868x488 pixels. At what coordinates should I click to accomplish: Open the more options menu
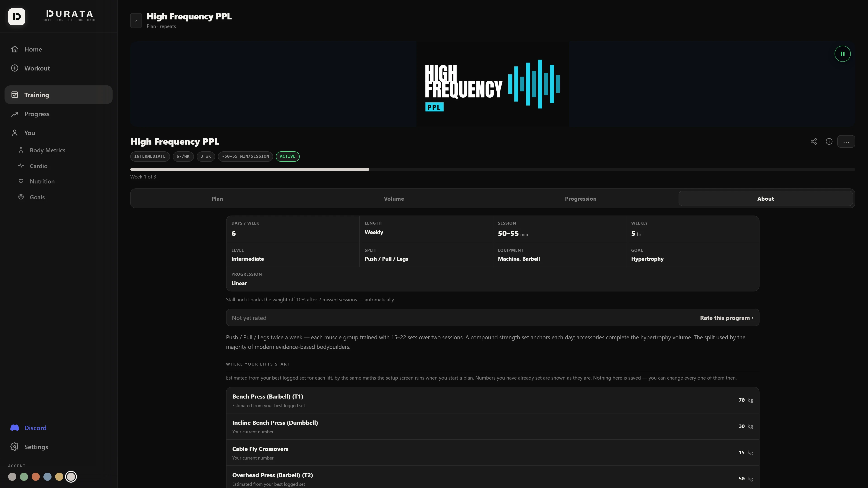846,141
